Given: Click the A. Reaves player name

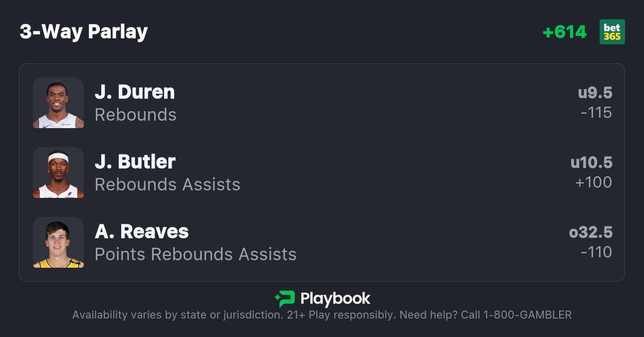Looking at the screenshot, I should tap(142, 232).
